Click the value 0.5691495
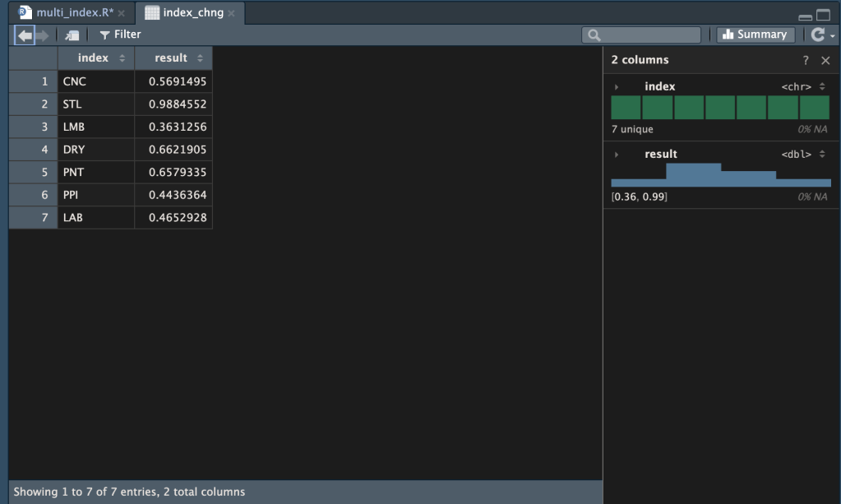 [x=177, y=81]
